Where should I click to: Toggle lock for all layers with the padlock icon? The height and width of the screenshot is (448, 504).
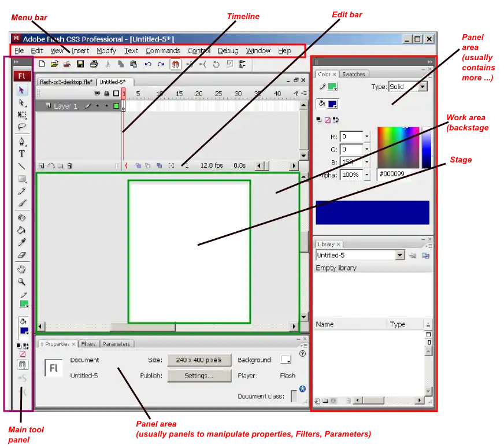(106, 94)
